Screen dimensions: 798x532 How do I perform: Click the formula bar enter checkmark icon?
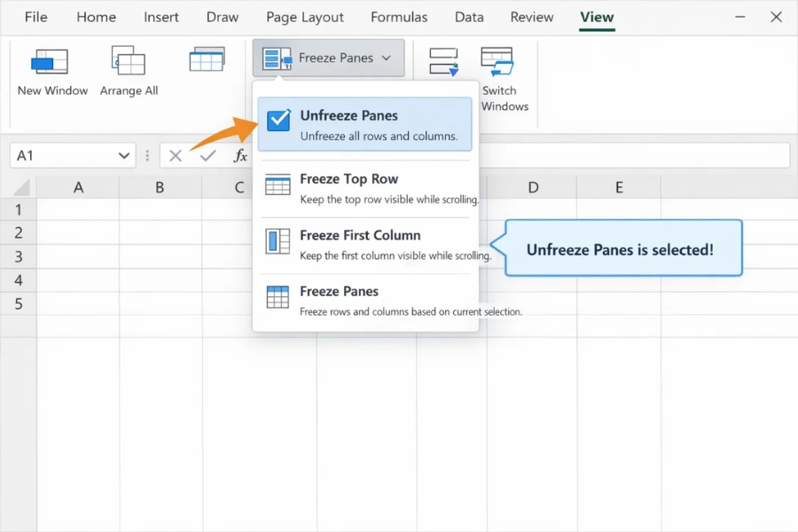coord(207,156)
